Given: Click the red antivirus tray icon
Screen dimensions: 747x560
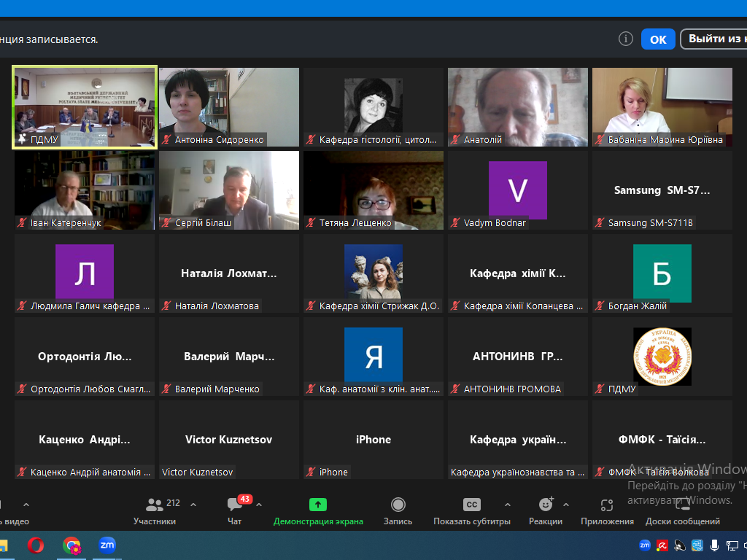Looking at the screenshot, I should (662, 545).
